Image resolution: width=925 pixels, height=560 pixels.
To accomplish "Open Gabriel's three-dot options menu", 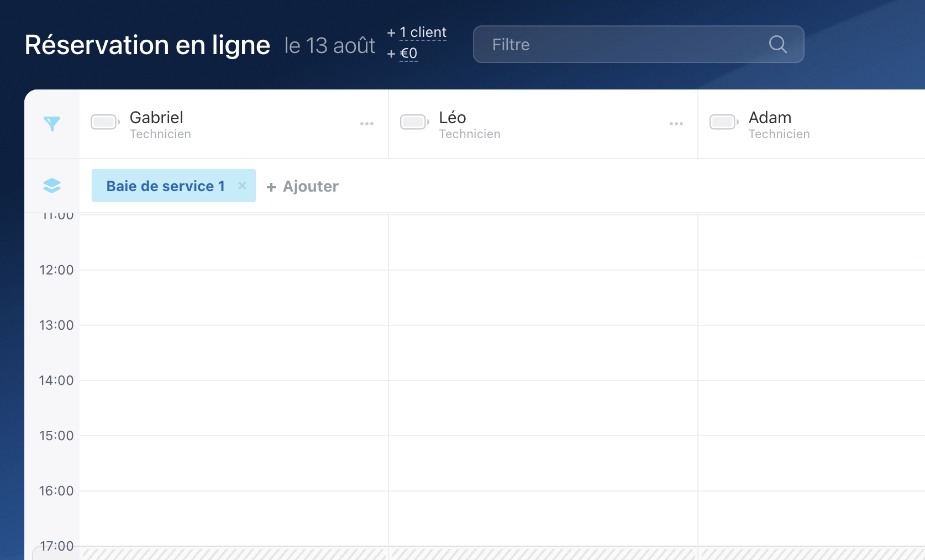I will point(367,124).
